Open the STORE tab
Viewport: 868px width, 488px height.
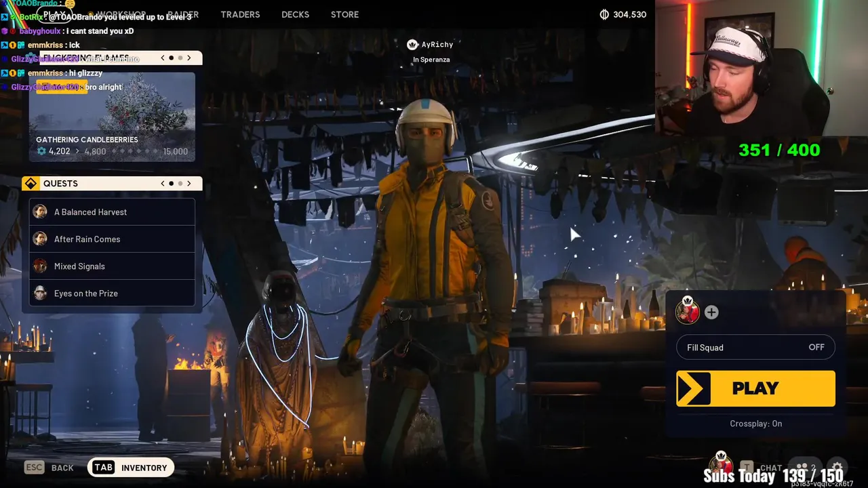(x=344, y=14)
